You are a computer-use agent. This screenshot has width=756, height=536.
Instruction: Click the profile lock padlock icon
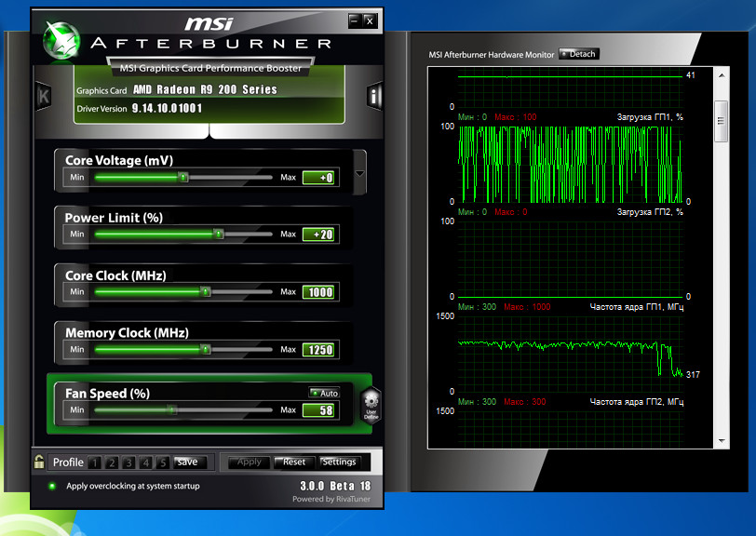point(39,462)
